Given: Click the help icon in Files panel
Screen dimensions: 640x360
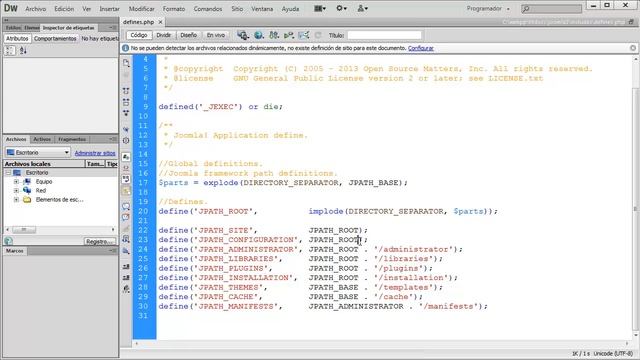Looking at the screenshot, I should 8,241.
